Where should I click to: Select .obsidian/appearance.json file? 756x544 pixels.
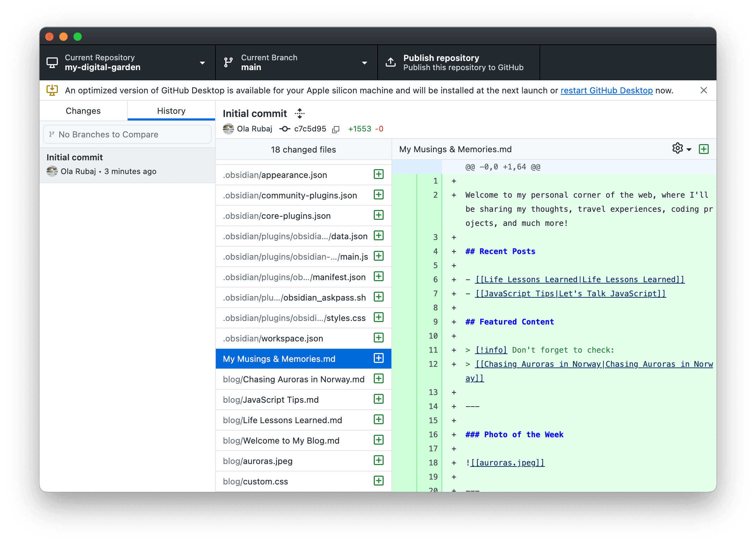tap(304, 175)
